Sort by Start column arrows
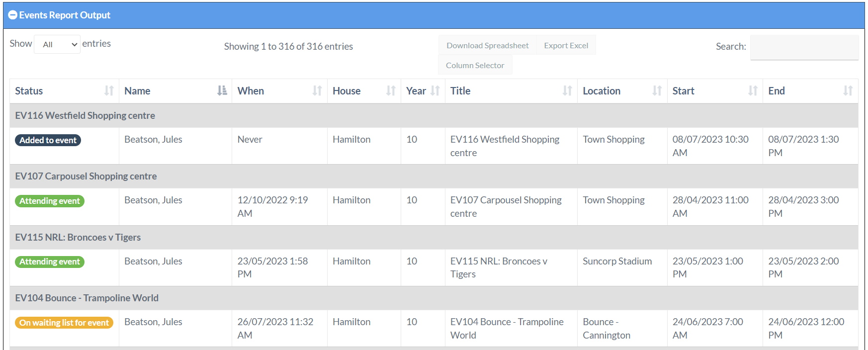 [x=753, y=91]
